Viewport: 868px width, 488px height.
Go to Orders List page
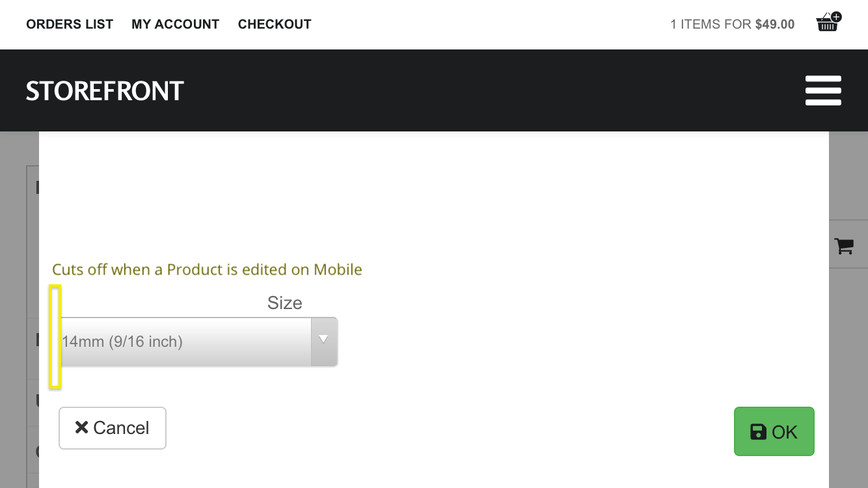[x=70, y=24]
